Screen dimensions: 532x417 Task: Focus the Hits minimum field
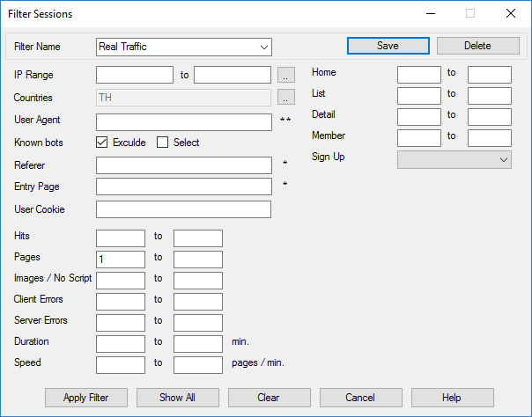pyautogui.click(x=121, y=238)
